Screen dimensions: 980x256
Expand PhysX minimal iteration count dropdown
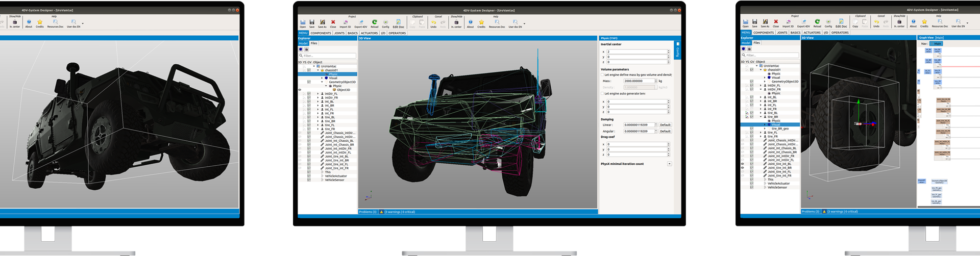point(669,164)
